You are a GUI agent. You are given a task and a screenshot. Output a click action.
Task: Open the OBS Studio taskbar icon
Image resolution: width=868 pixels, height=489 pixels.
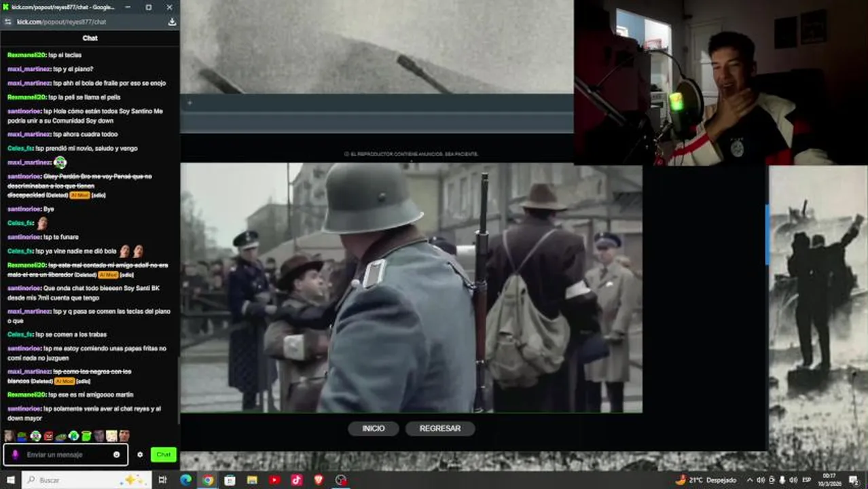pyautogui.click(x=341, y=479)
